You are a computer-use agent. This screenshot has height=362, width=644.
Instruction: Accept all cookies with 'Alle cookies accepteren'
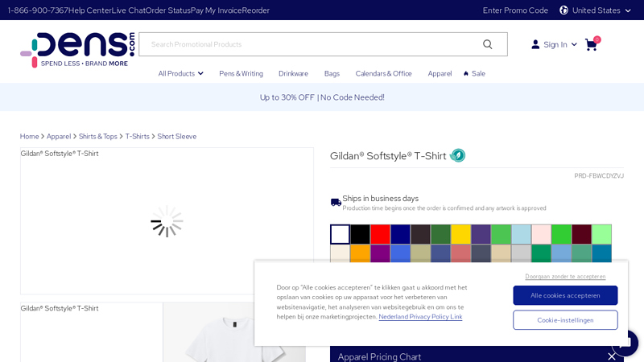(x=565, y=295)
